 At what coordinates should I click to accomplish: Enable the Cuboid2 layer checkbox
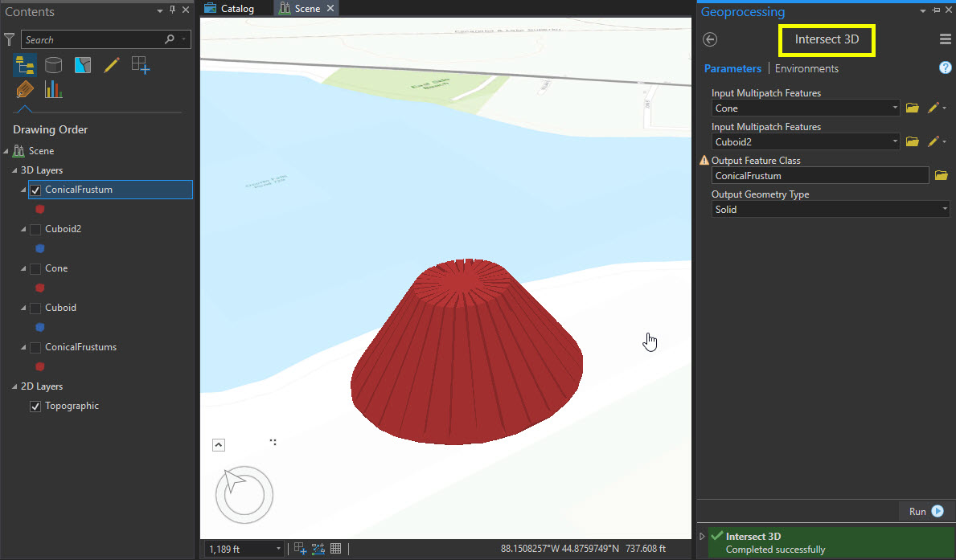click(35, 230)
